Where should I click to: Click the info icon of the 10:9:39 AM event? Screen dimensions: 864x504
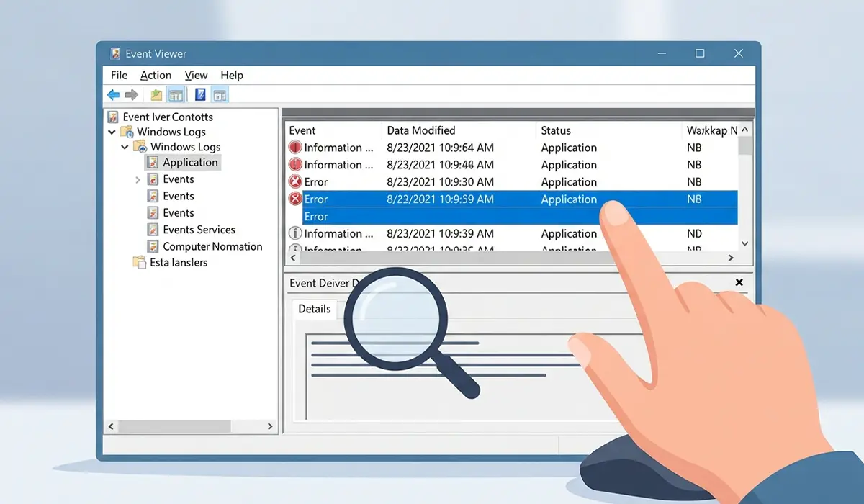pyautogui.click(x=295, y=233)
